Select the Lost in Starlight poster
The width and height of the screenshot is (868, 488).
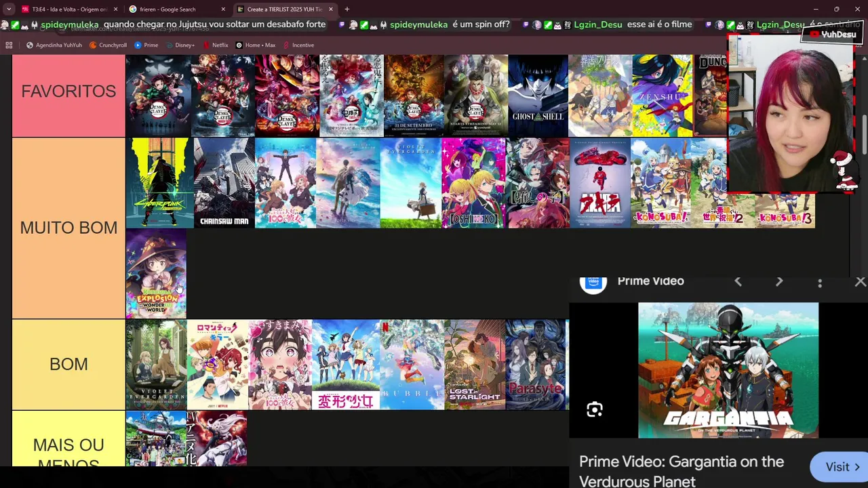pos(475,365)
